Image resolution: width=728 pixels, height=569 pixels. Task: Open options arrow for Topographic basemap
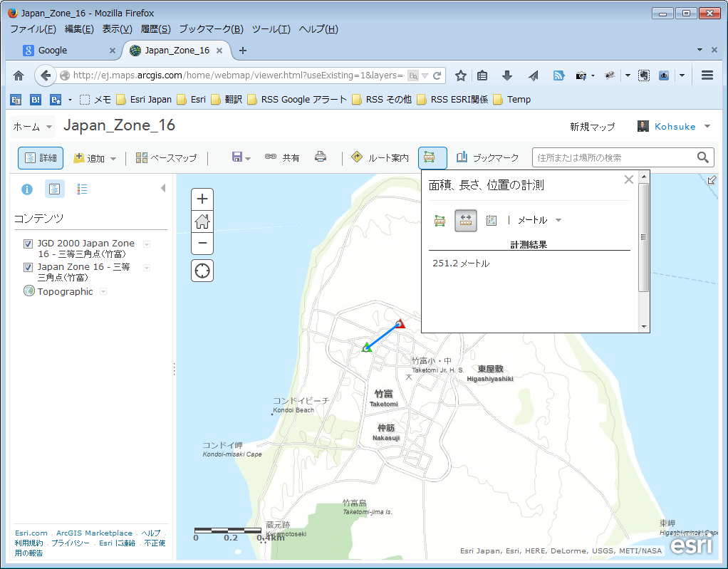[x=103, y=291]
